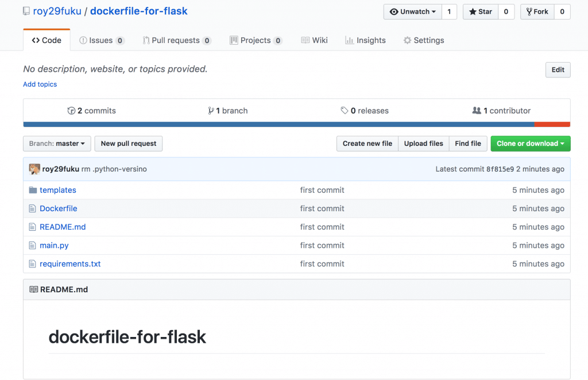The height and width of the screenshot is (380, 588).
Task: Click Find file
Action: pyautogui.click(x=467, y=144)
